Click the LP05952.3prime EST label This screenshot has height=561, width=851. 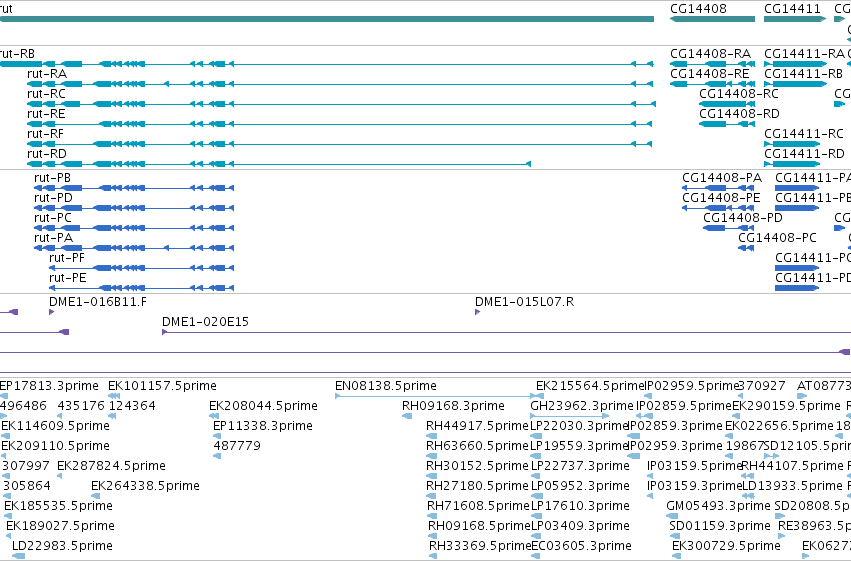tap(580, 486)
